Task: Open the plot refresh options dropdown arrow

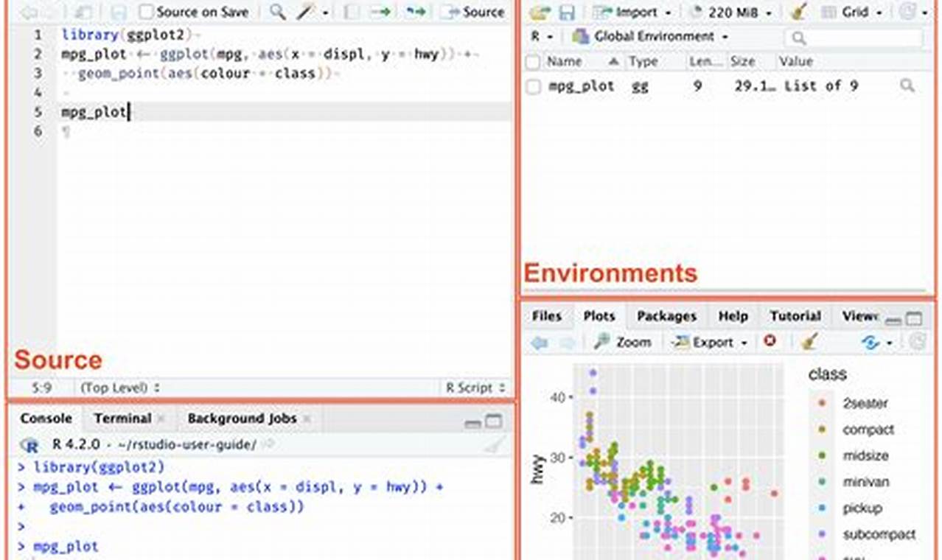Action: [890, 343]
